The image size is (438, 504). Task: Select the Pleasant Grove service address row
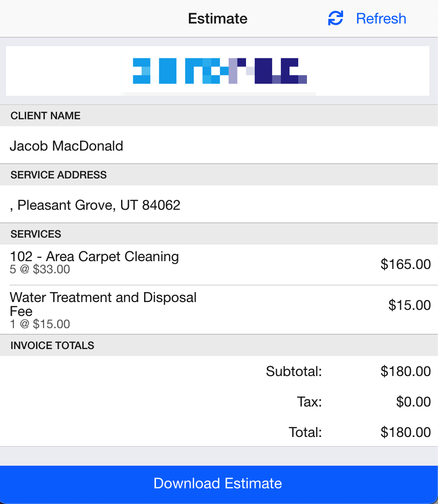point(219,205)
